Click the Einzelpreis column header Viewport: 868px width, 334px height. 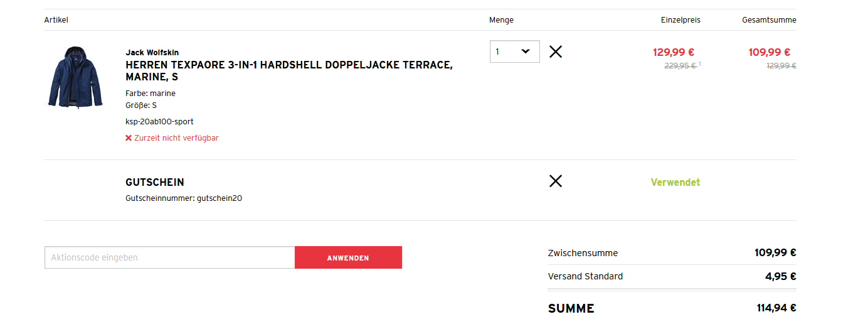(x=680, y=20)
